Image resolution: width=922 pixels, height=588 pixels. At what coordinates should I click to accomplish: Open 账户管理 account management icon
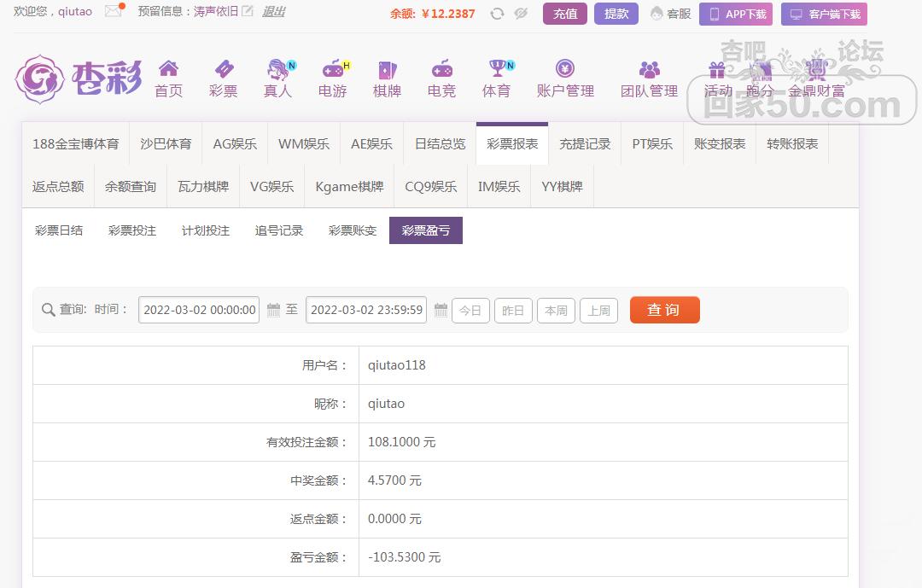[565, 69]
